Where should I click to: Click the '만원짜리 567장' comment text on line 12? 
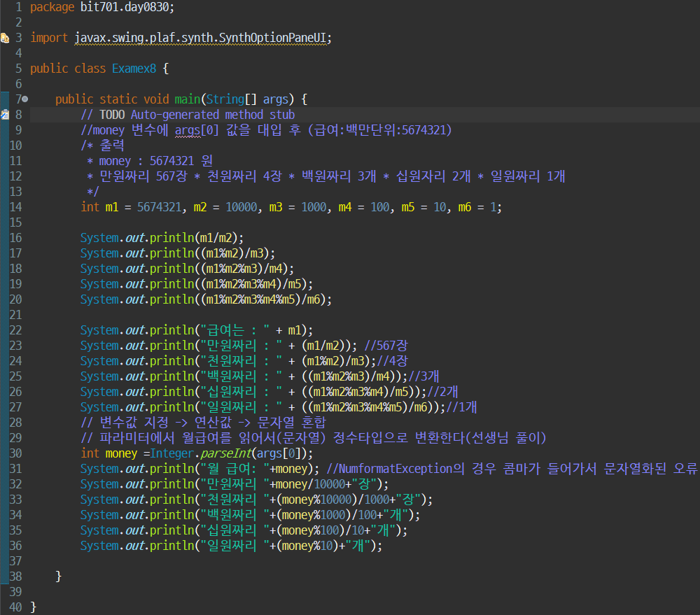point(143,176)
